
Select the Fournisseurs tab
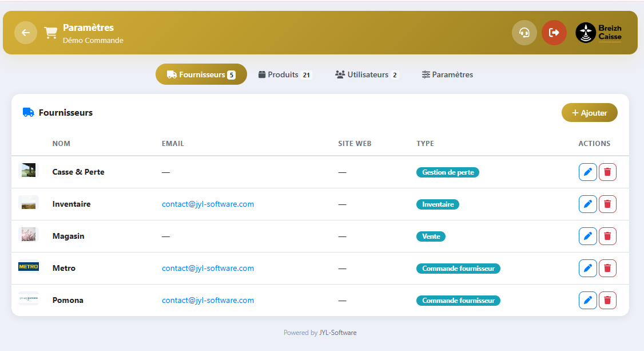(201, 74)
